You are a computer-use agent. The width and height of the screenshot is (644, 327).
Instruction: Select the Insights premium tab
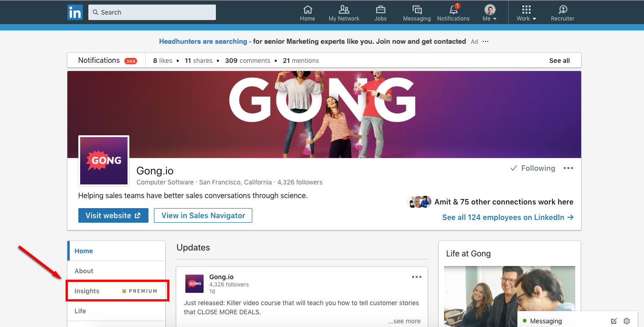[117, 291]
